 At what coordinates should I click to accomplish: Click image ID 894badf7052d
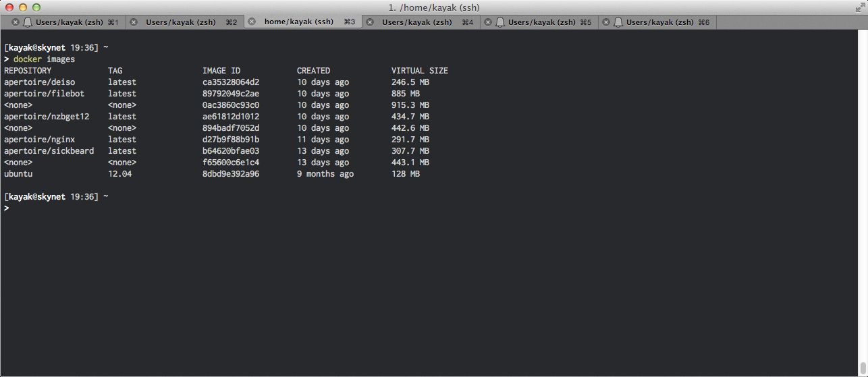click(x=231, y=128)
